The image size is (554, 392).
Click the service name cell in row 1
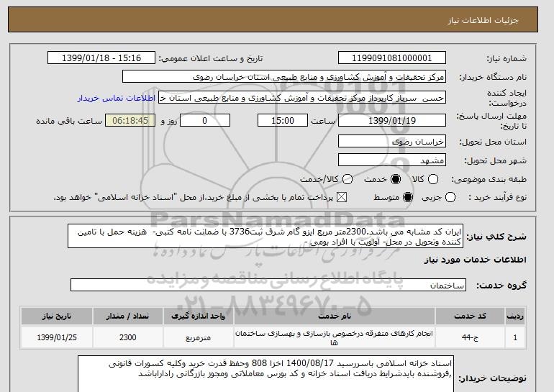click(335, 337)
